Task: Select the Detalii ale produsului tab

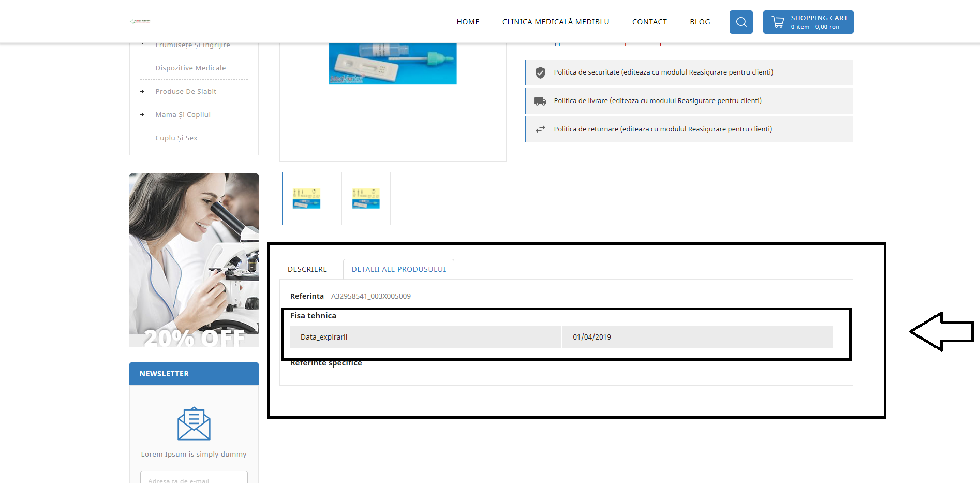Action: [398, 269]
